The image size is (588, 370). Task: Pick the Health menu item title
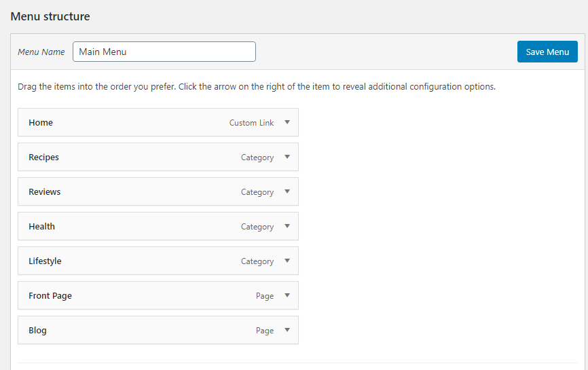[41, 227]
